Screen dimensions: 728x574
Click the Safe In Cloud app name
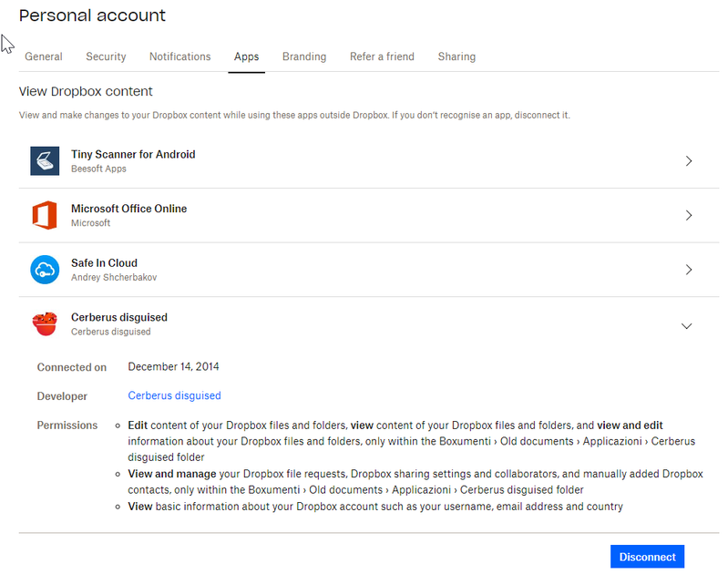104,262
